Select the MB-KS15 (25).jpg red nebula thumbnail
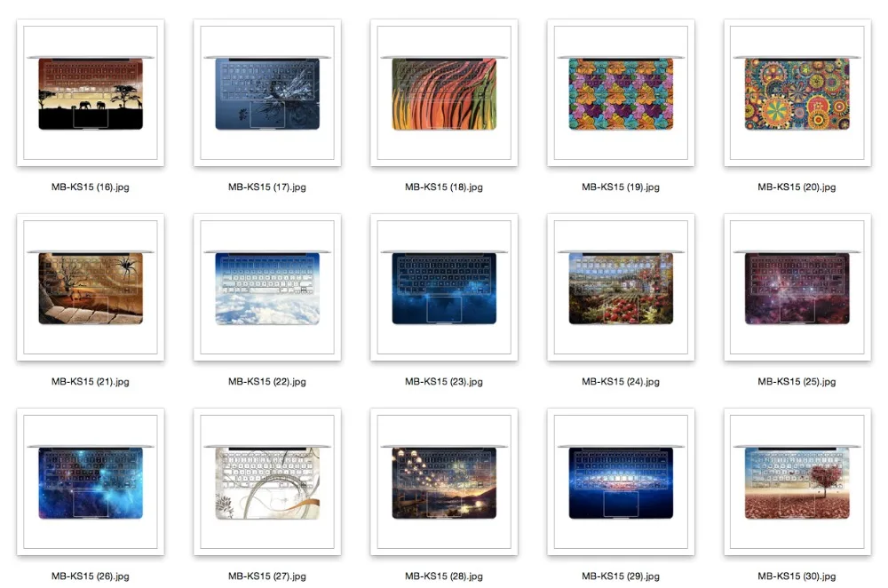Viewport: 888px width, 588px height. [797, 287]
